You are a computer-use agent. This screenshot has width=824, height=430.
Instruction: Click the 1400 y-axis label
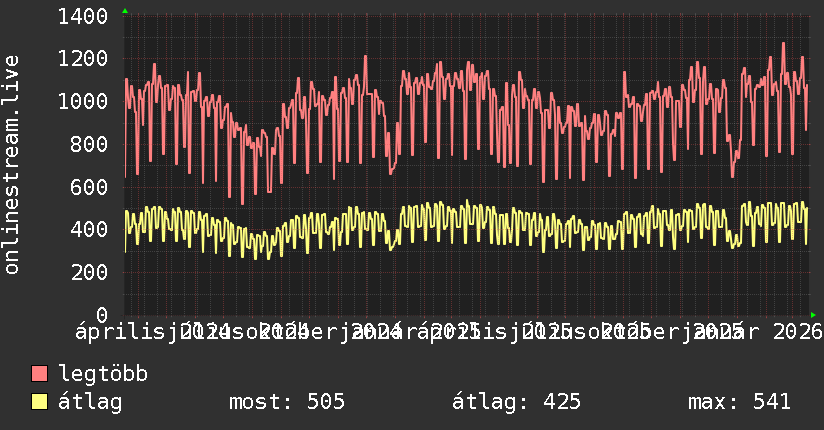click(83, 16)
